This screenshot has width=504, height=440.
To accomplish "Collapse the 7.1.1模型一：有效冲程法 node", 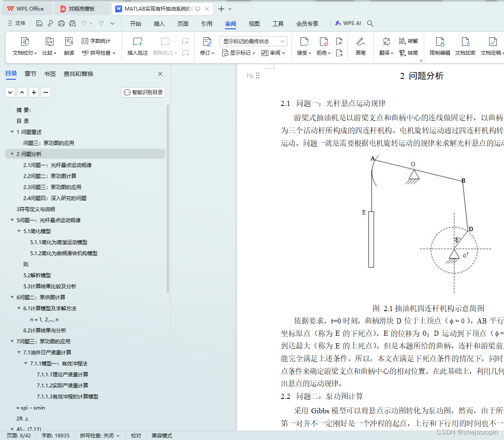I will tap(26, 364).
